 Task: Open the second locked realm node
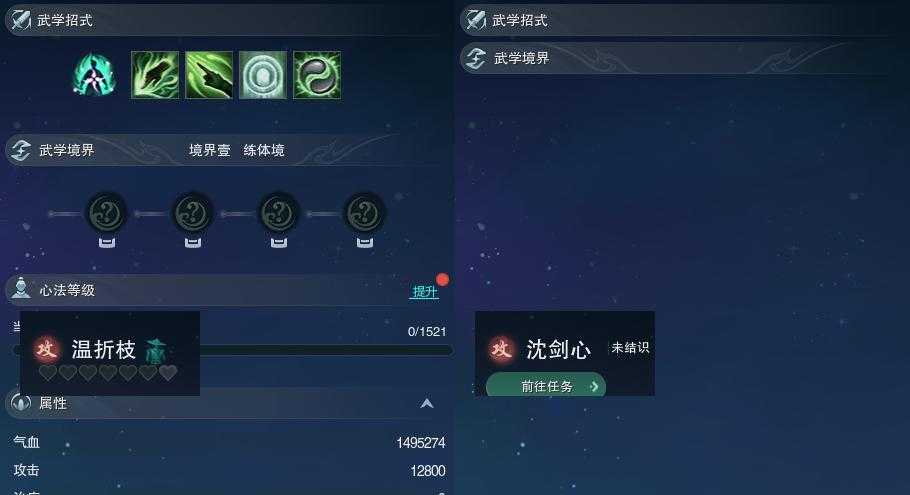pos(193,214)
